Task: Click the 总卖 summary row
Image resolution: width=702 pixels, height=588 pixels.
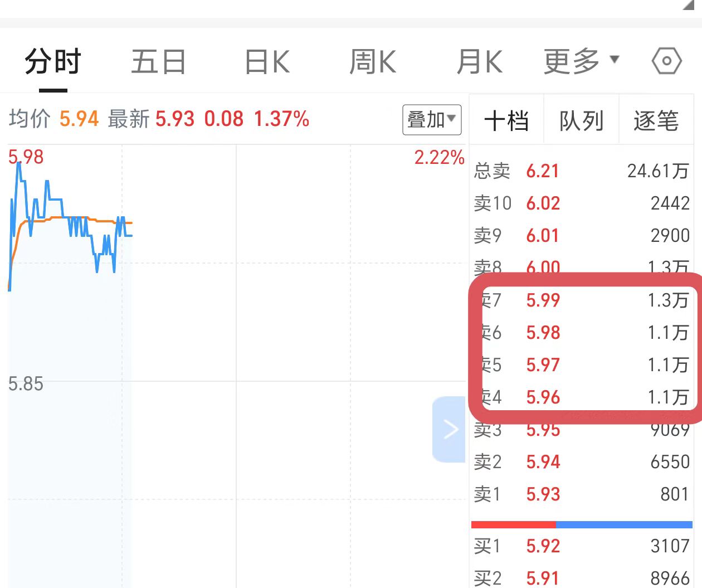Action: 582,171
